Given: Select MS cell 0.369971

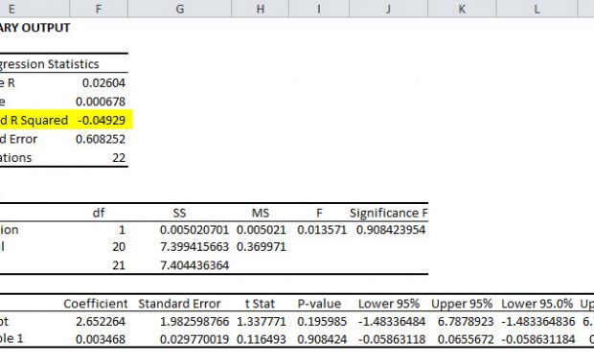Looking at the screenshot, I should click(261, 247).
